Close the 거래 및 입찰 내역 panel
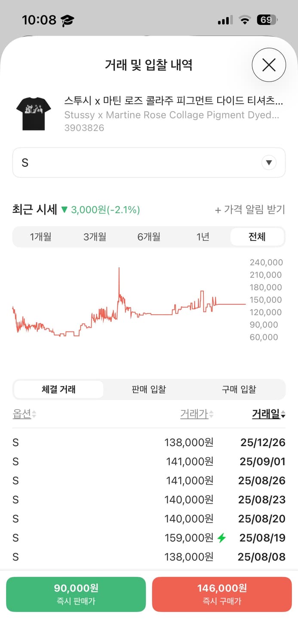Viewport: 298px width, 644px height. [269, 65]
